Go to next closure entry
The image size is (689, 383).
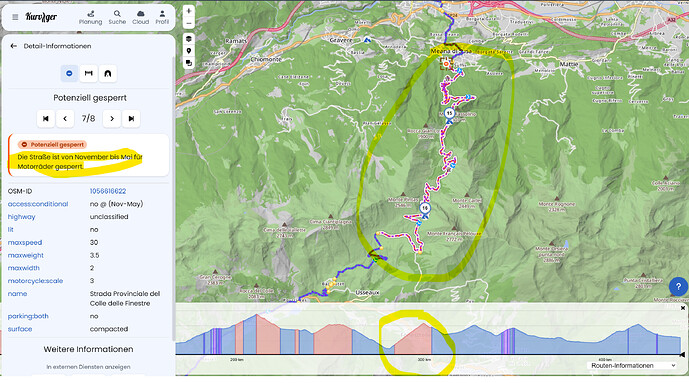[112, 119]
